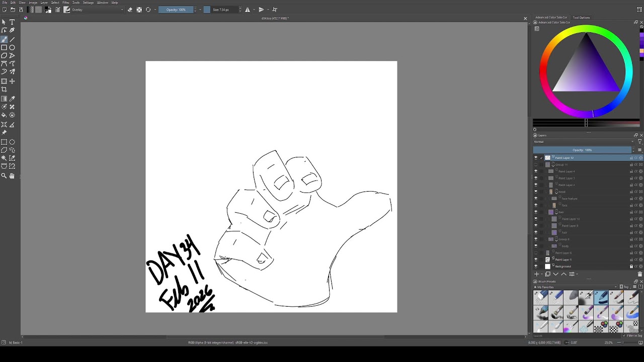Open the File menu
The height and width of the screenshot is (362, 644).
pyautogui.click(x=5, y=3)
